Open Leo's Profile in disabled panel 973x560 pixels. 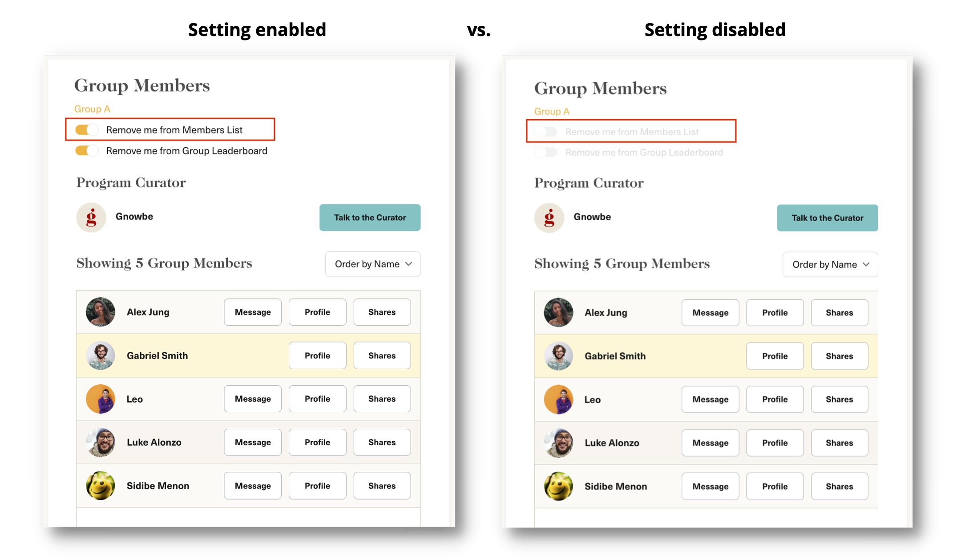click(775, 399)
